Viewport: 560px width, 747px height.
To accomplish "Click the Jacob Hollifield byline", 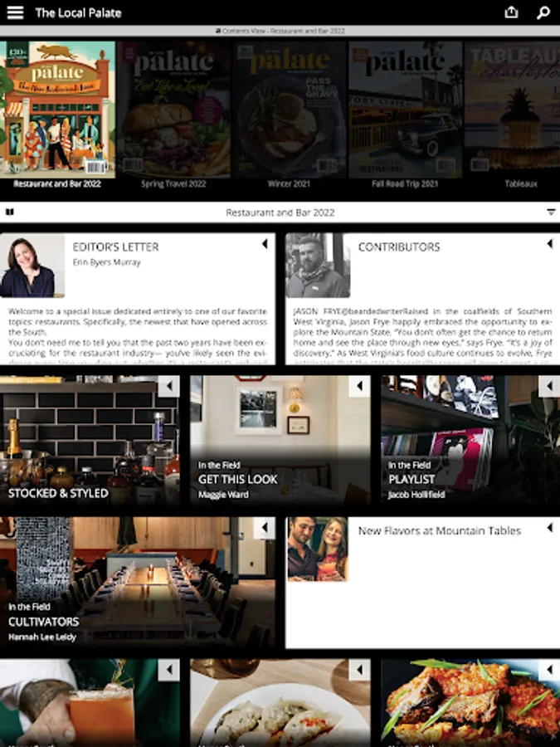I will click(x=416, y=495).
